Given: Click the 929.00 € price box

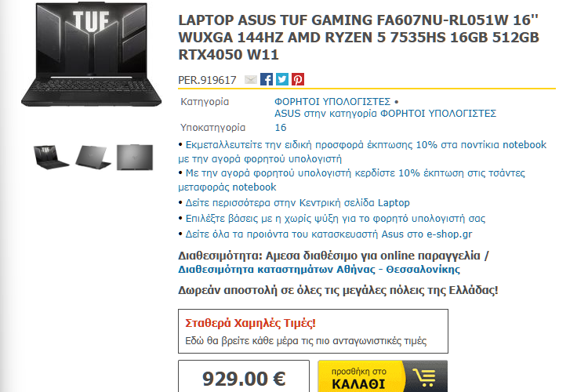Looking at the screenshot, I should point(244,376).
